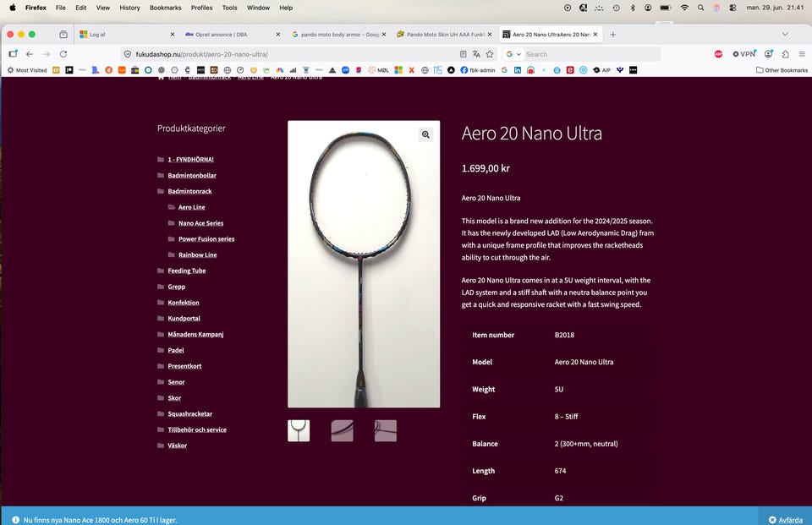Click the translate page icon
This screenshot has width=812, height=525.
point(476,54)
